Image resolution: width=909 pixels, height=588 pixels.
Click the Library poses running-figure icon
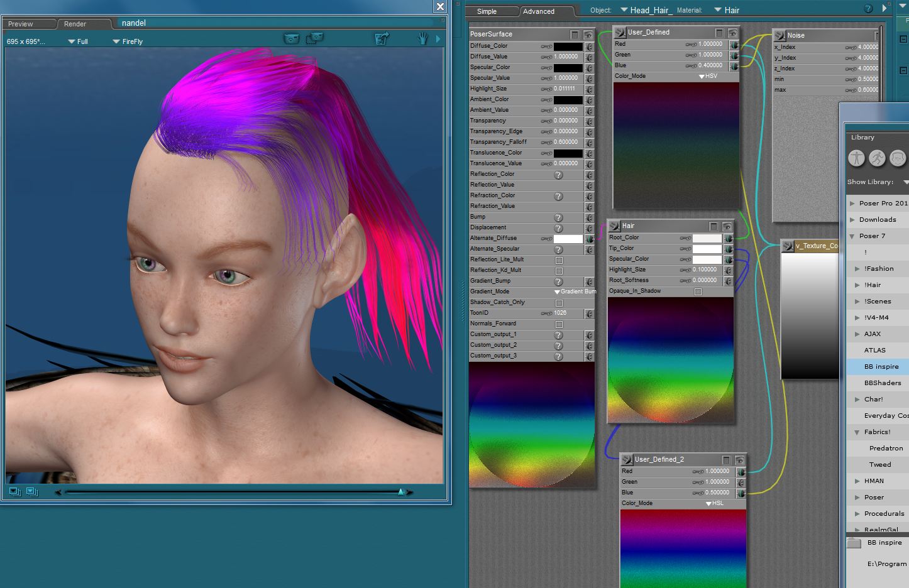877,158
